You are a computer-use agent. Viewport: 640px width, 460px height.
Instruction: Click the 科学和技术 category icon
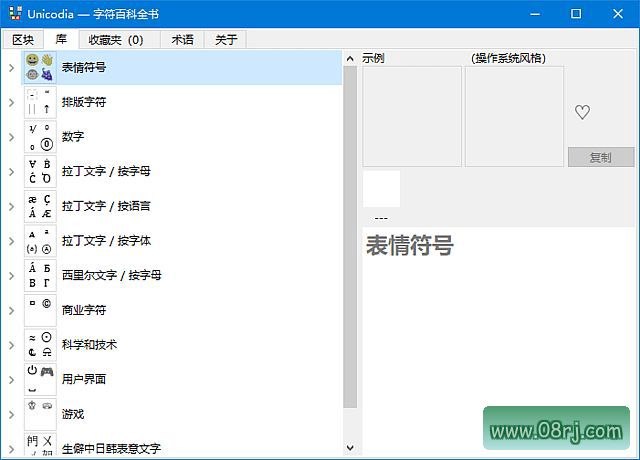[40, 345]
